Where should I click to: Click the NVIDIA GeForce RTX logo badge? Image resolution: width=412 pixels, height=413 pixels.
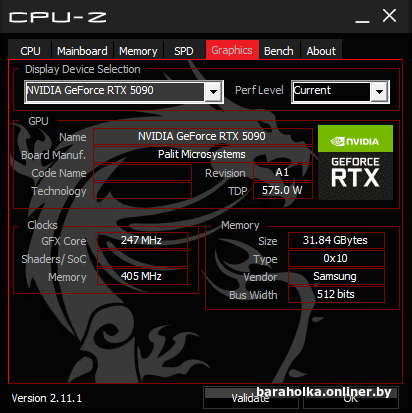[355, 162]
